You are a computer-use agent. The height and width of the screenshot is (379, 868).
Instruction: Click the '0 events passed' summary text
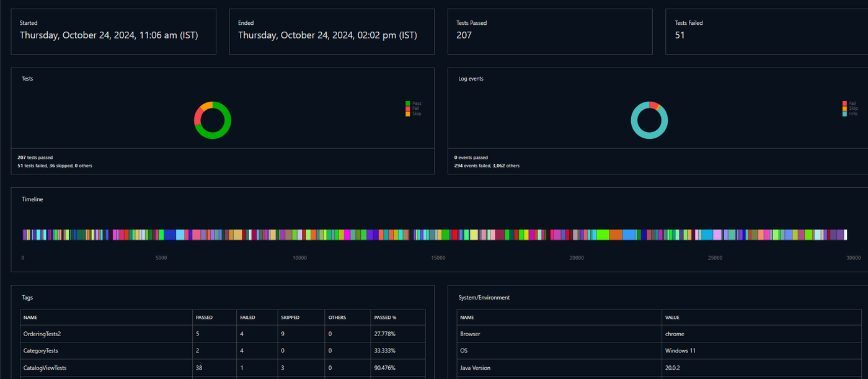point(471,158)
